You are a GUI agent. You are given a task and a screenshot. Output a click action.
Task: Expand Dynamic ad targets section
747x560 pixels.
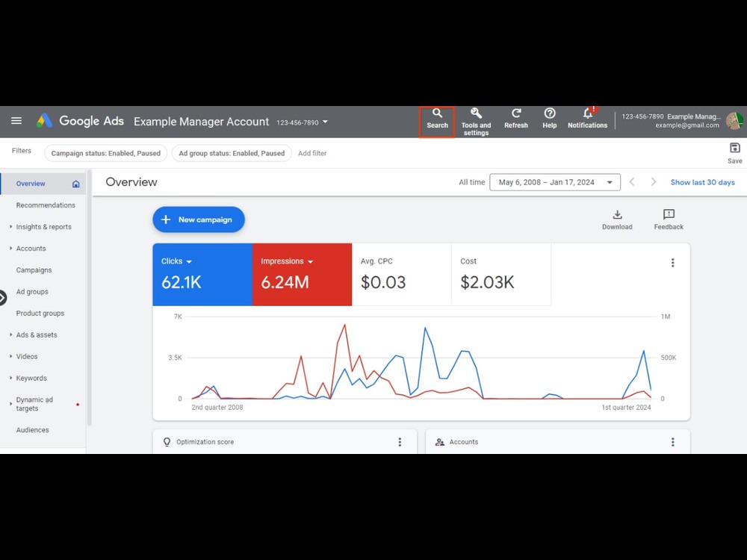[x=10, y=404]
